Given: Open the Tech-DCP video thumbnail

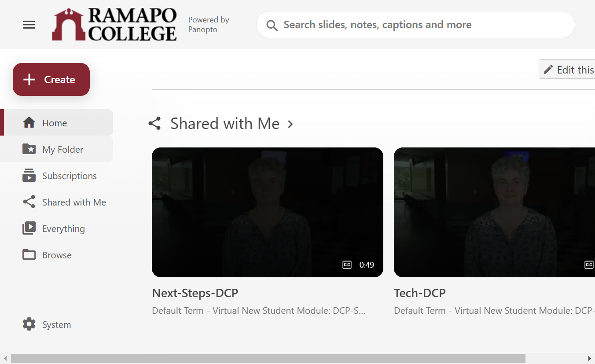Looking at the screenshot, I should [x=494, y=212].
